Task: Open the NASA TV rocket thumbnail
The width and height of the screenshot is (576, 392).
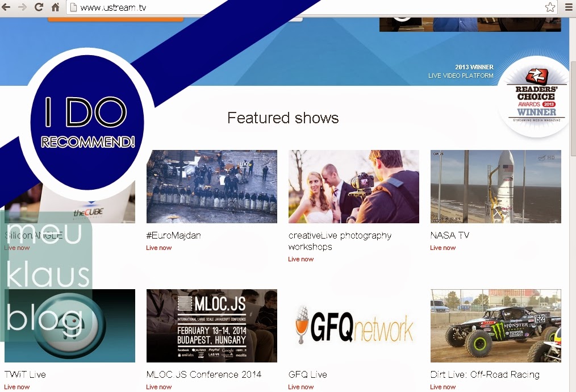Action: pos(495,186)
